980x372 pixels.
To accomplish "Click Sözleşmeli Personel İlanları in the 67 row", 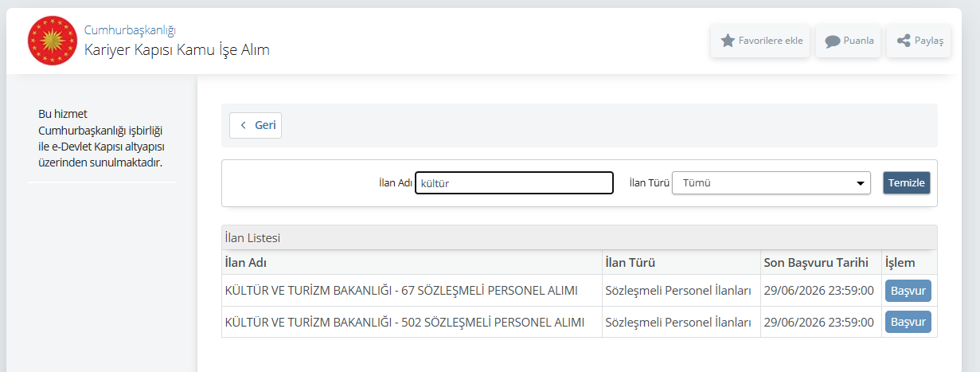I will [678, 291].
